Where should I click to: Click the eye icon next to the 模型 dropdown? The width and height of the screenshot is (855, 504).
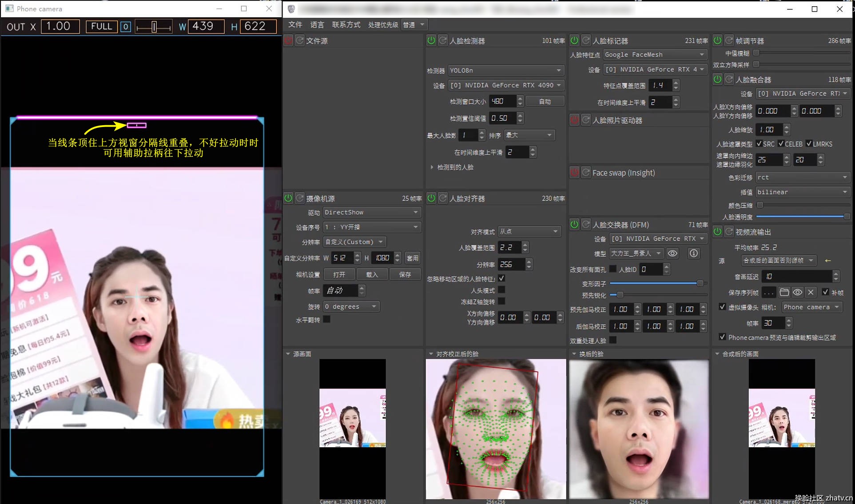(672, 254)
